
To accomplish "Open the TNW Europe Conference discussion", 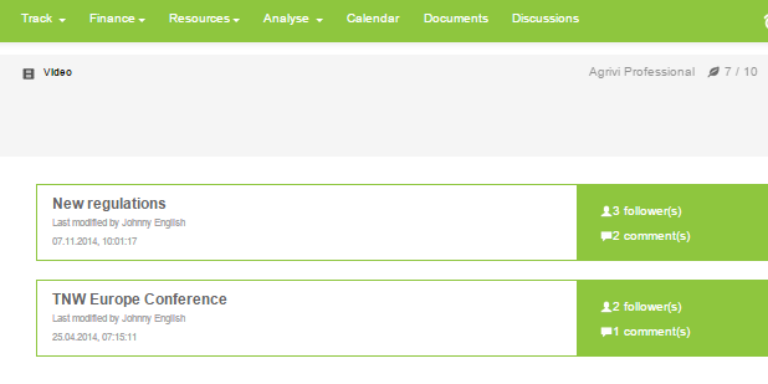I will [x=140, y=299].
